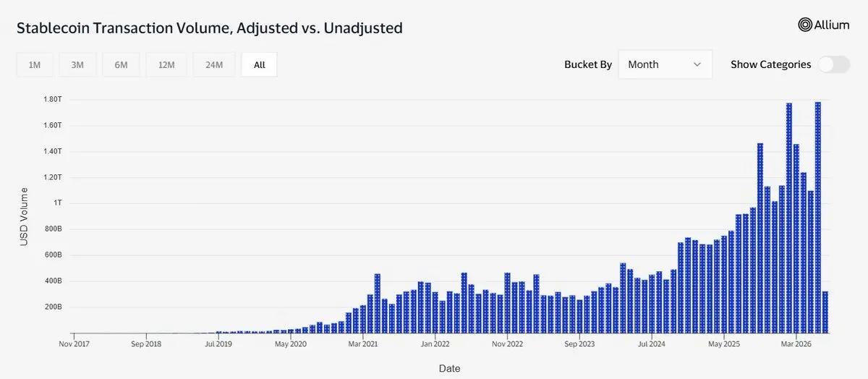The image size is (868, 379).
Task: Click the Mar 2026 x-axis label
Action: [796, 344]
